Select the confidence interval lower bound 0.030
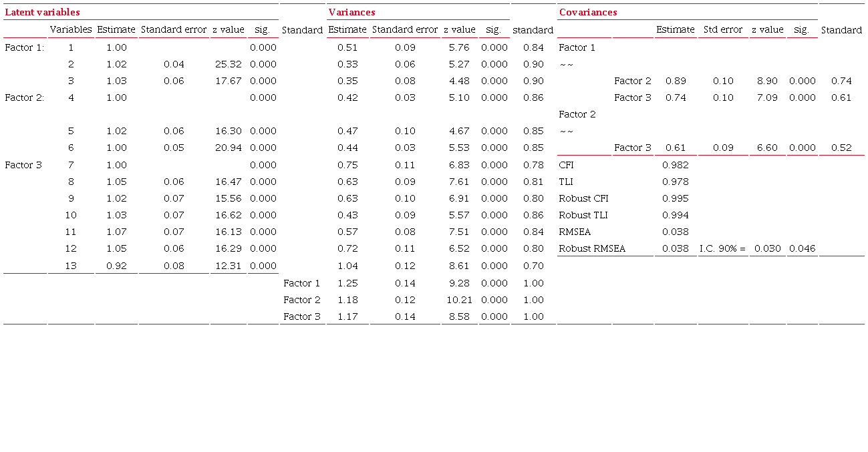The width and height of the screenshot is (868, 452). [767, 248]
